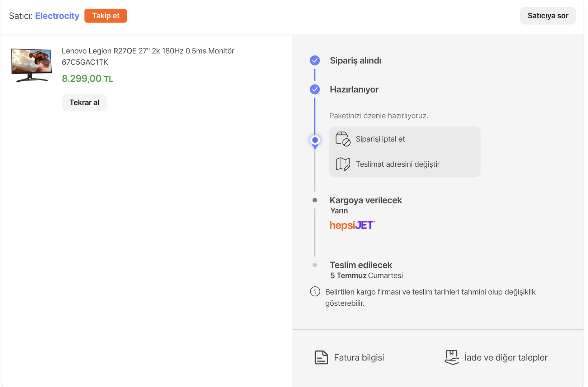Click the current step timeline marker
The height and width of the screenshot is (387, 588).
(315, 140)
